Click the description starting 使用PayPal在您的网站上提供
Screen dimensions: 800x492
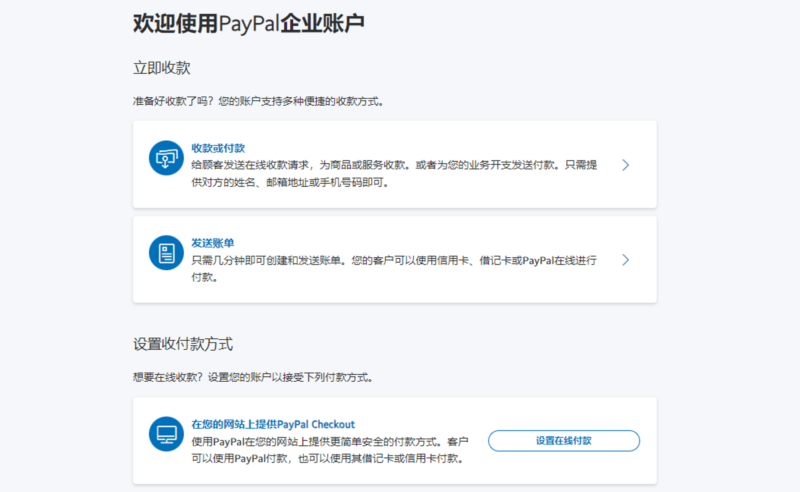click(x=330, y=450)
